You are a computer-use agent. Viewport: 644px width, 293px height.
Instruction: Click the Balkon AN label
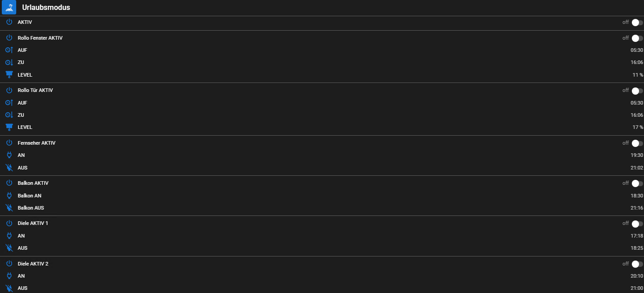(x=29, y=196)
